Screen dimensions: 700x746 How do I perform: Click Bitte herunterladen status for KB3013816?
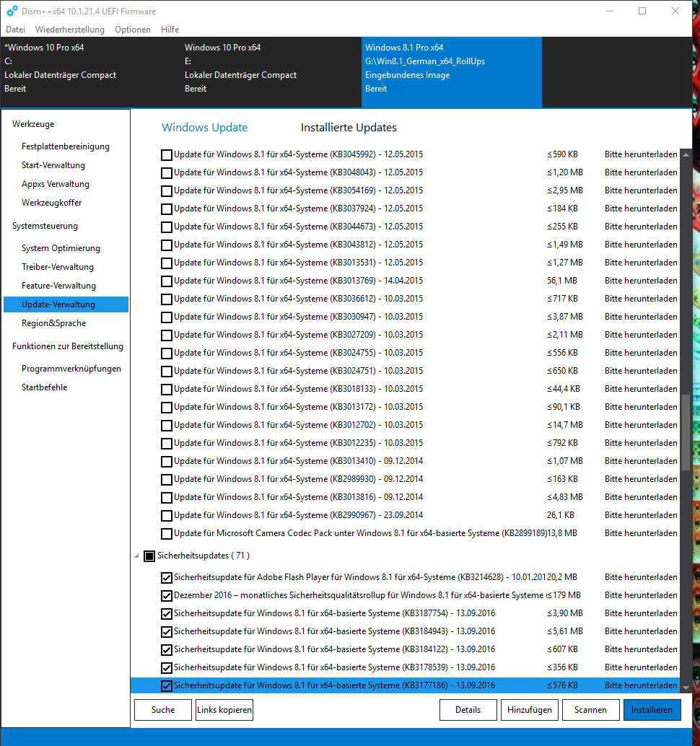pyautogui.click(x=641, y=497)
